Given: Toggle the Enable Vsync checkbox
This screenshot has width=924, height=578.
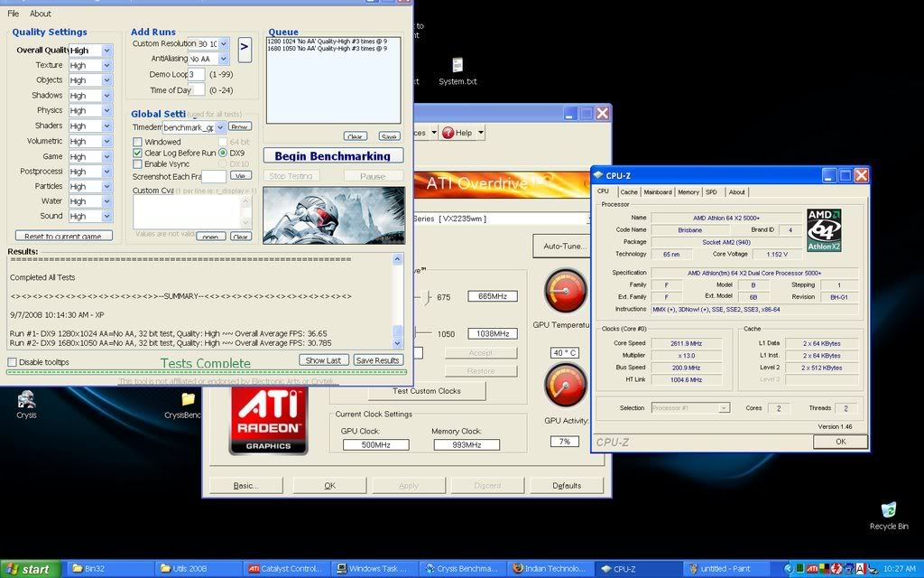Looking at the screenshot, I should pyautogui.click(x=137, y=164).
